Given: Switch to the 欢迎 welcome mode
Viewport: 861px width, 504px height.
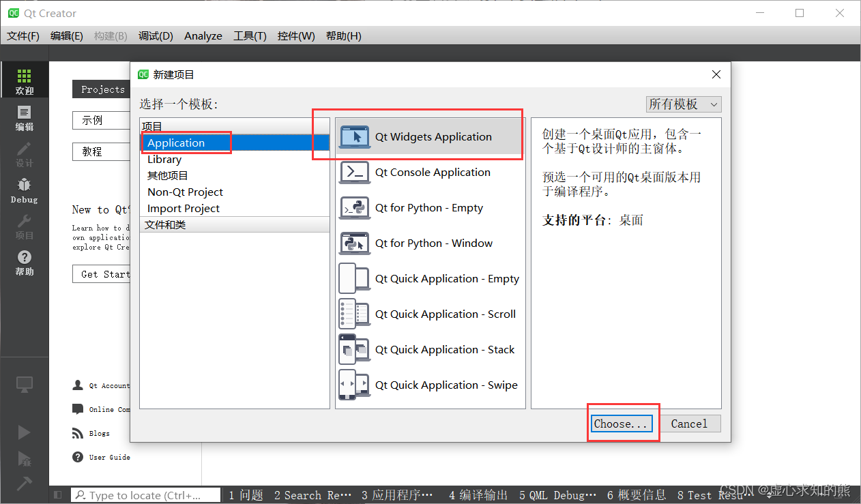Looking at the screenshot, I should coord(24,80).
